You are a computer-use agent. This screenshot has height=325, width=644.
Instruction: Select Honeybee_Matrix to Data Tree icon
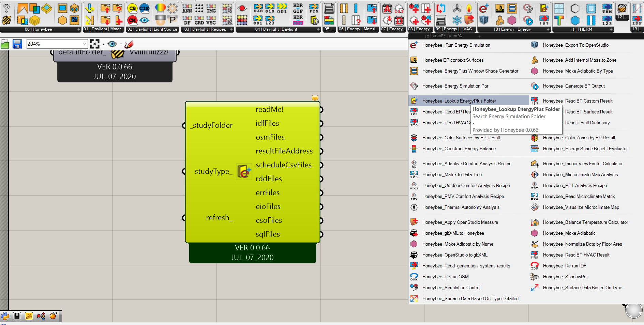coord(414,174)
